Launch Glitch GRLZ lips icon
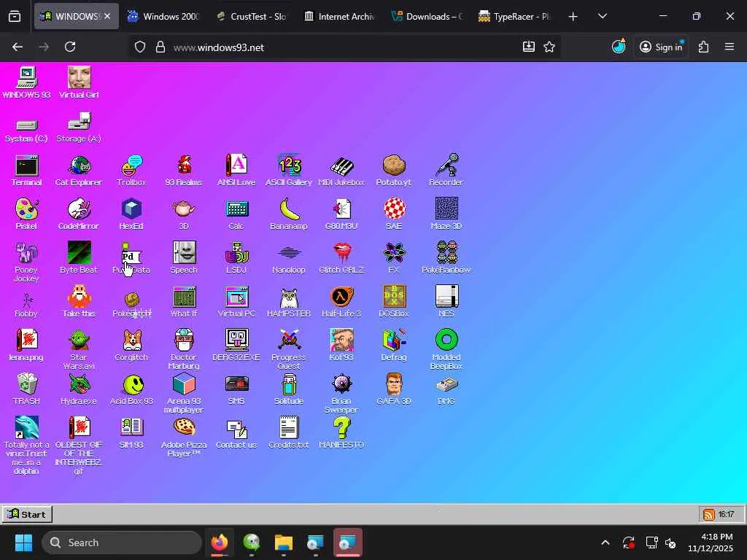This screenshot has width=747, height=560. point(341,257)
